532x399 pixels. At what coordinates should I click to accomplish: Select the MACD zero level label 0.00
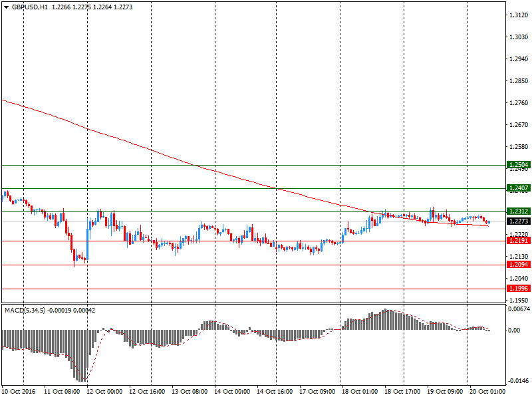514,330
